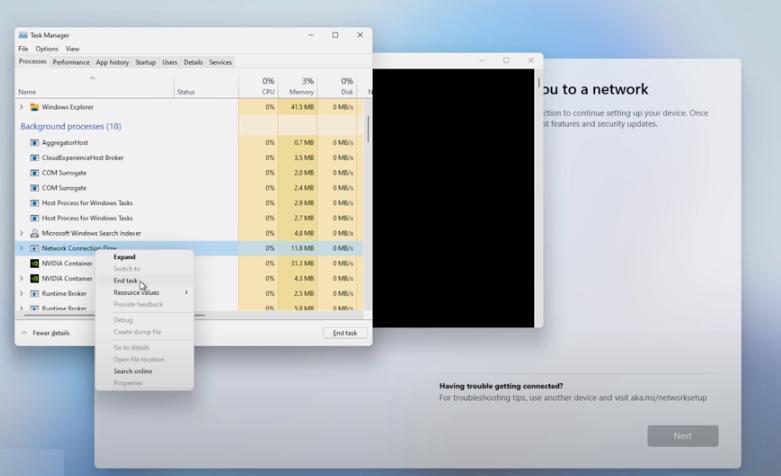Click NVIDIA Container 31.3 MB memory value

(x=303, y=263)
